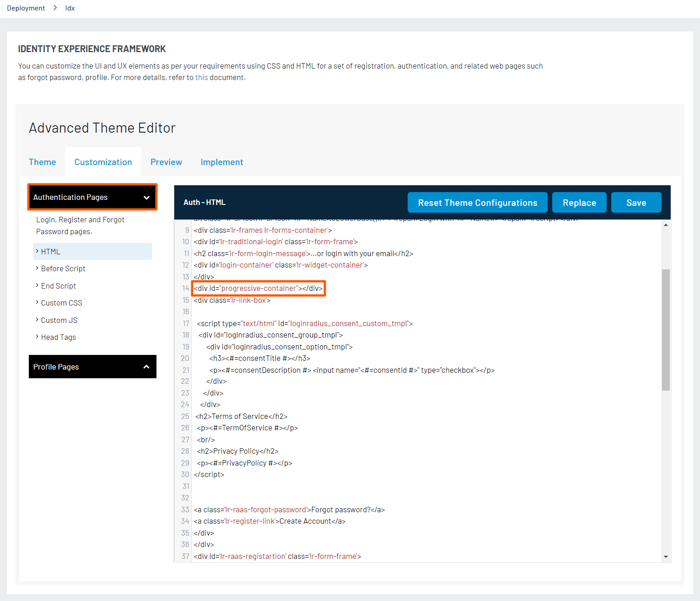
Task: Open the Implement tab
Action: coord(222,162)
